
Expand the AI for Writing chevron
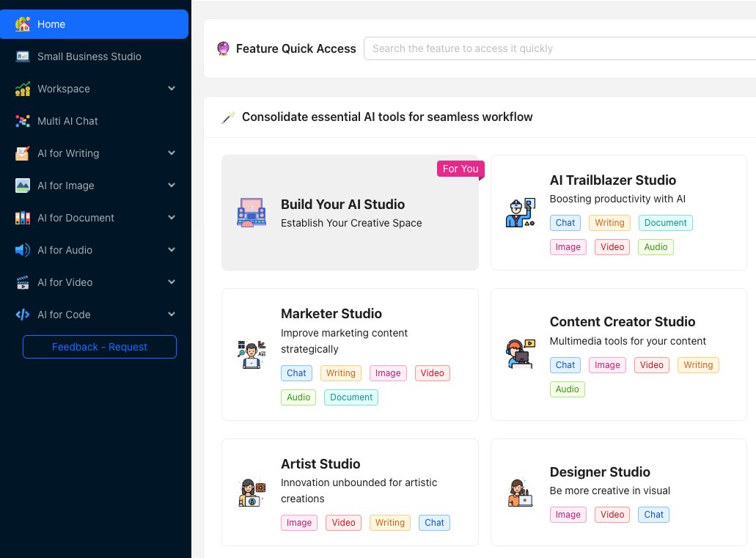click(172, 153)
